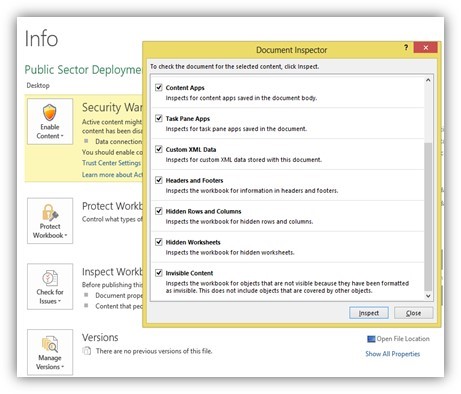461x394 pixels.
Task: Toggle the Headers and Footers checkbox
Action: click(x=159, y=180)
